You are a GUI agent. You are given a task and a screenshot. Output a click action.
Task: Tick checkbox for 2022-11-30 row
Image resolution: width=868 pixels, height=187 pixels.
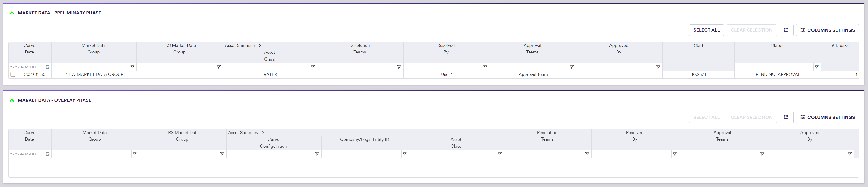tap(13, 75)
